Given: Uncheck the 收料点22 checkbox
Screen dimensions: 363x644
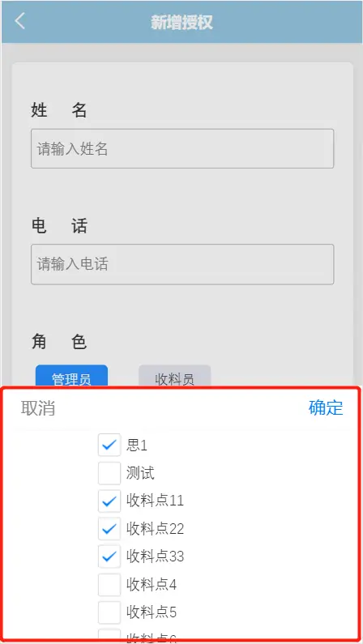Looking at the screenshot, I should point(109,529).
